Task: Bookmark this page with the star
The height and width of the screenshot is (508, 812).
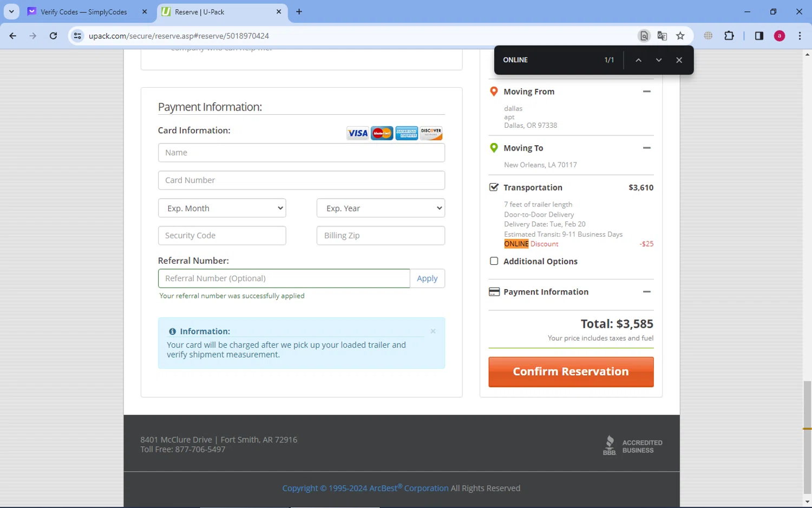Action: click(x=680, y=36)
